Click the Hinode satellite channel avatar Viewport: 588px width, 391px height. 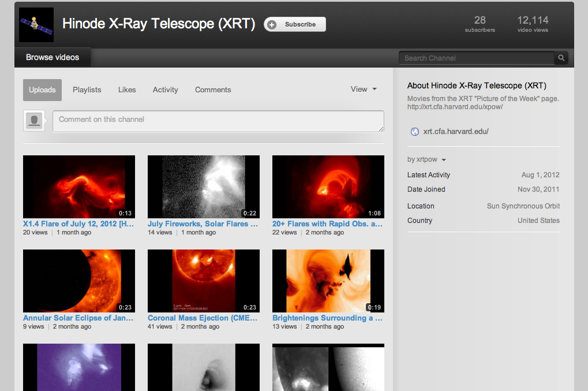(36, 25)
